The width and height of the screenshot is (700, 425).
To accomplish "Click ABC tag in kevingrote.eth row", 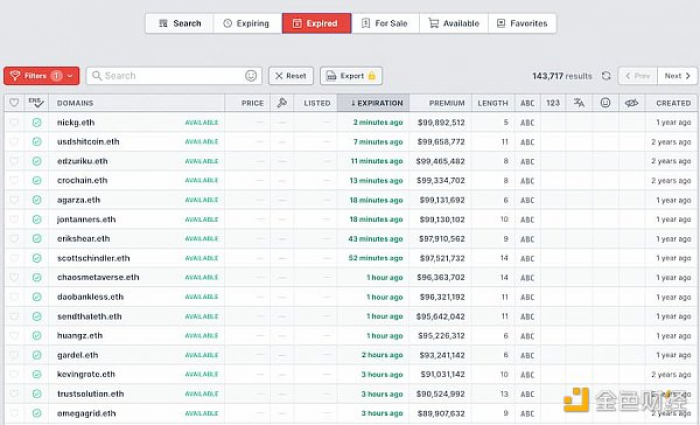I will click(x=527, y=375).
